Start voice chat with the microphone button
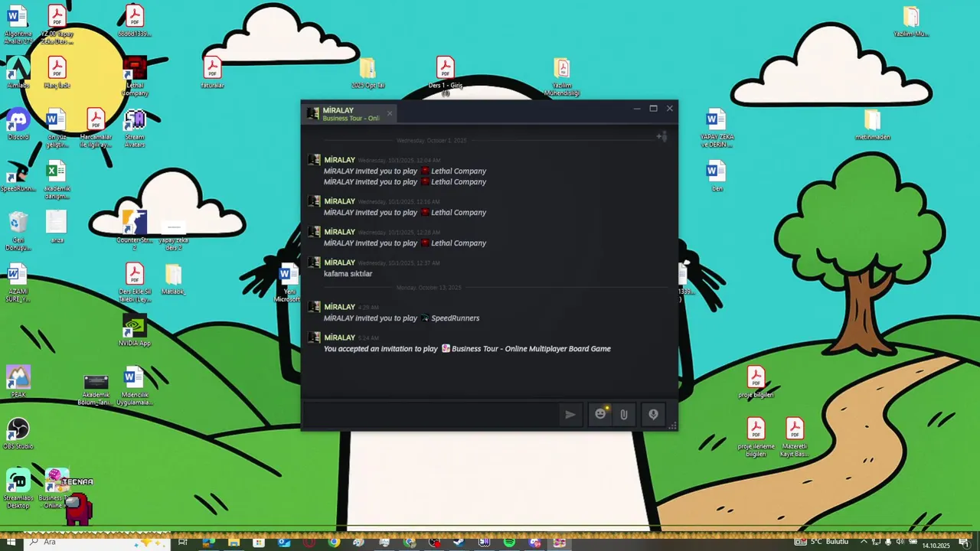The image size is (980, 551). (653, 414)
